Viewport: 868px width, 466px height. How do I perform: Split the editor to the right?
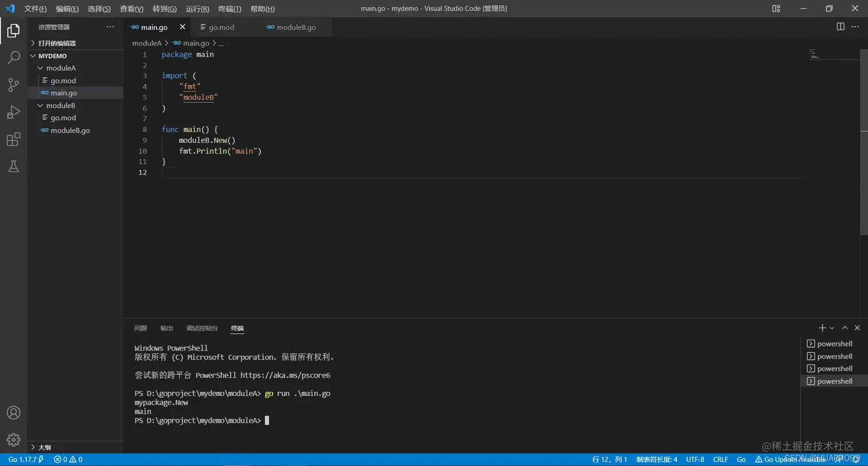coord(840,26)
